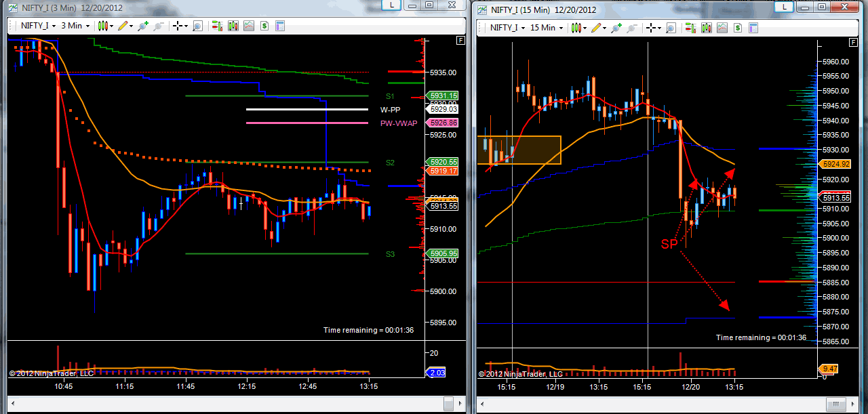Click W-PP label on 3 Min chart

click(389, 109)
